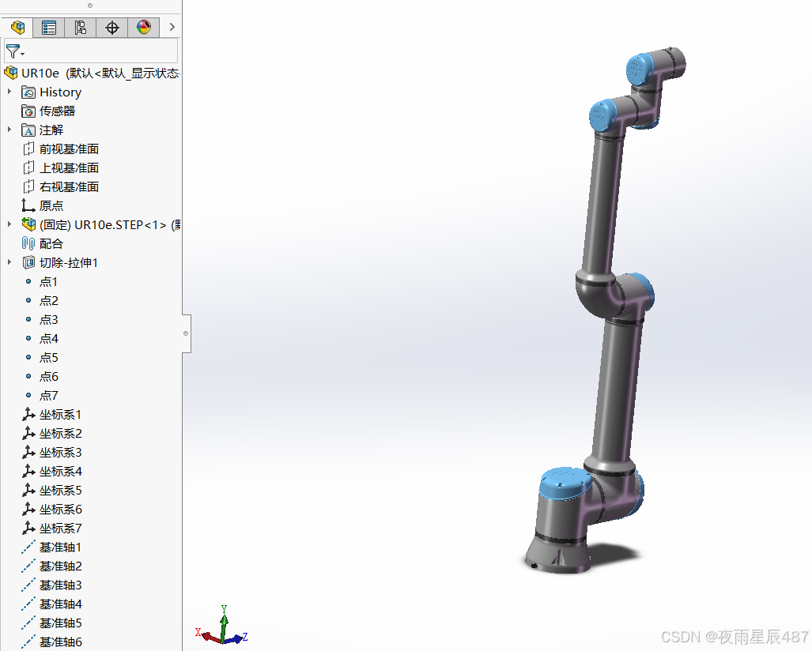
Task: Select the 上视基准面 plane icon
Action: tap(28, 167)
